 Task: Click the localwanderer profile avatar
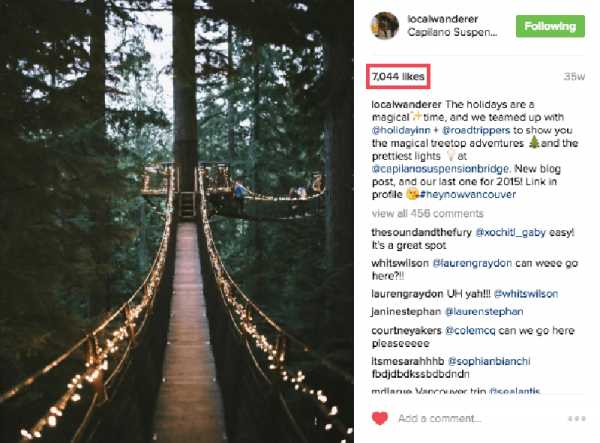(x=383, y=26)
